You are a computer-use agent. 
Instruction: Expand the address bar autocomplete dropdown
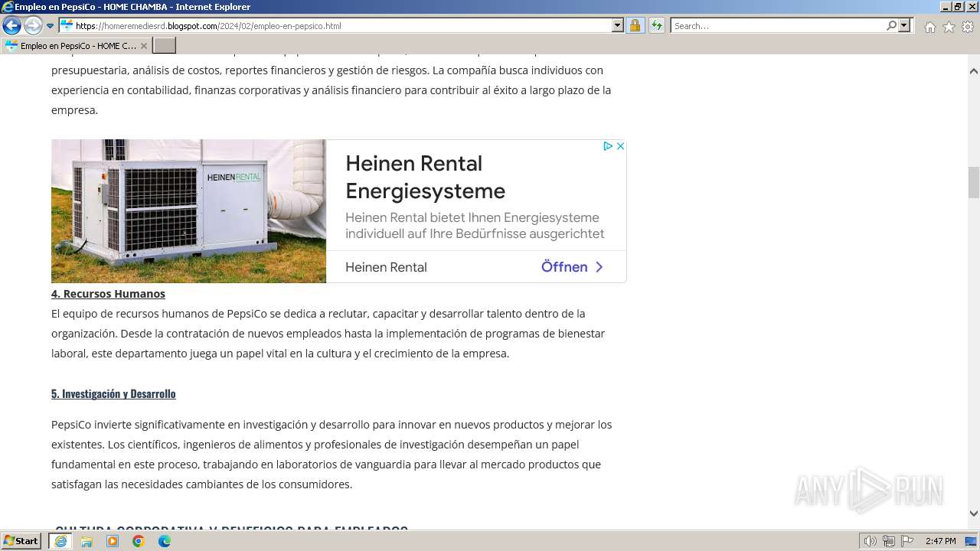pyautogui.click(x=618, y=26)
